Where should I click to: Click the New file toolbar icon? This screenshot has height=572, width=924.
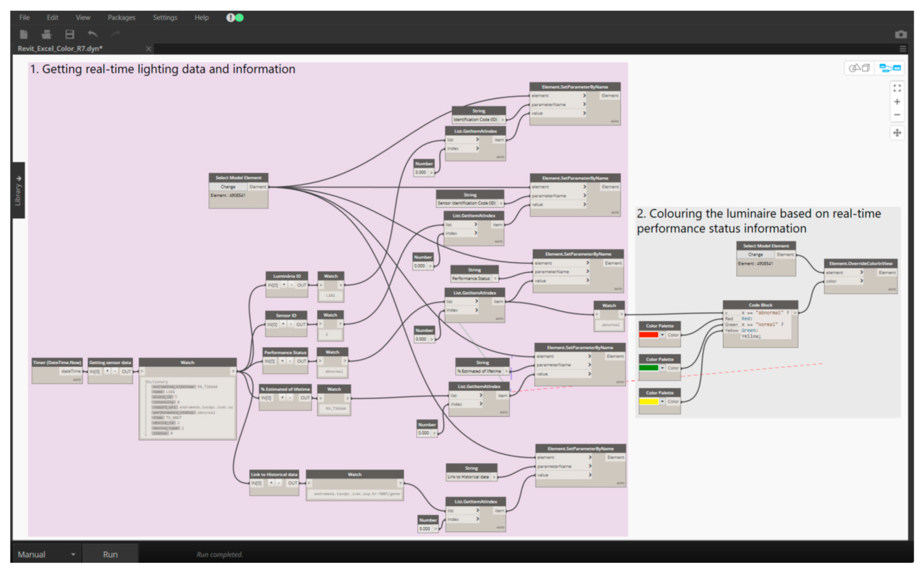point(24,34)
